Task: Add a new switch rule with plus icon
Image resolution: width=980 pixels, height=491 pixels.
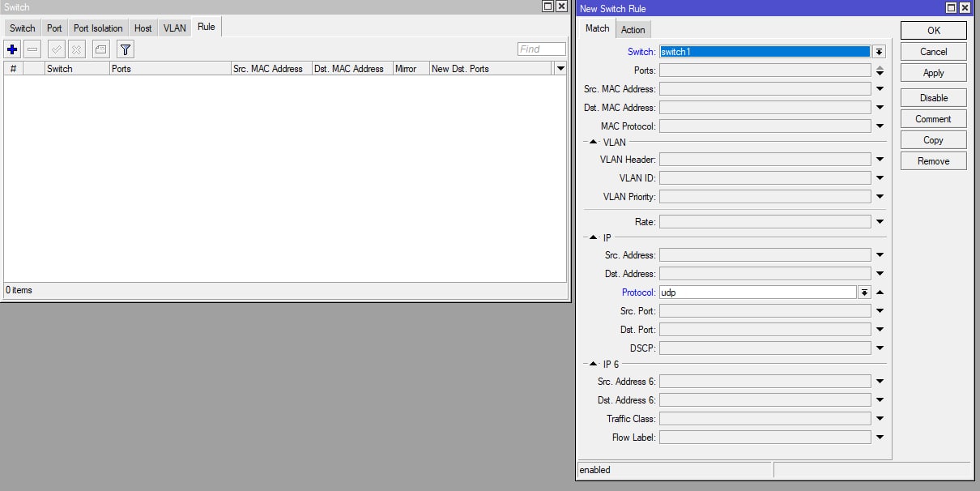Action: click(12, 49)
